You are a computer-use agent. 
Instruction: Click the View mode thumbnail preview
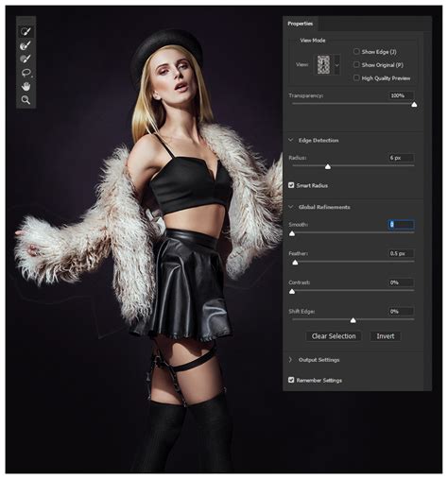(x=323, y=65)
